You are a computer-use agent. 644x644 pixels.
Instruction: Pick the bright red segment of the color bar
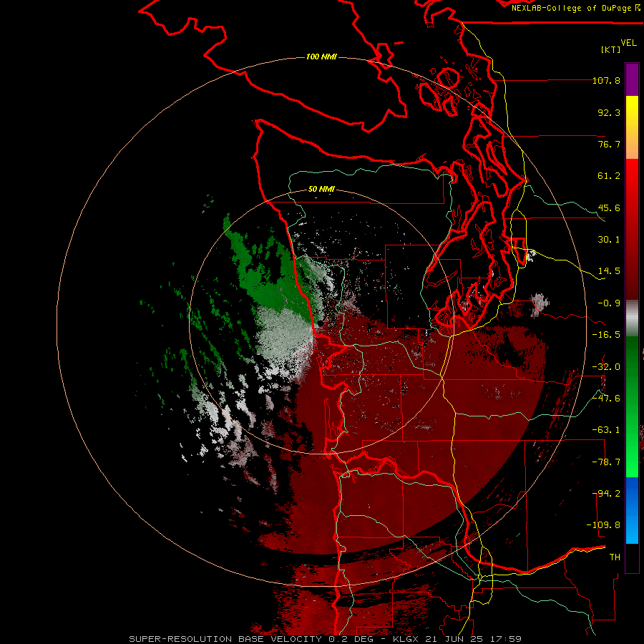click(632, 229)
